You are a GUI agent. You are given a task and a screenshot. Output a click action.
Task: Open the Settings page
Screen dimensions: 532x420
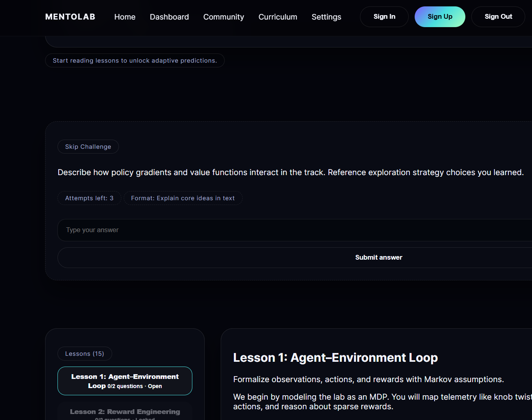coord(326,17)
